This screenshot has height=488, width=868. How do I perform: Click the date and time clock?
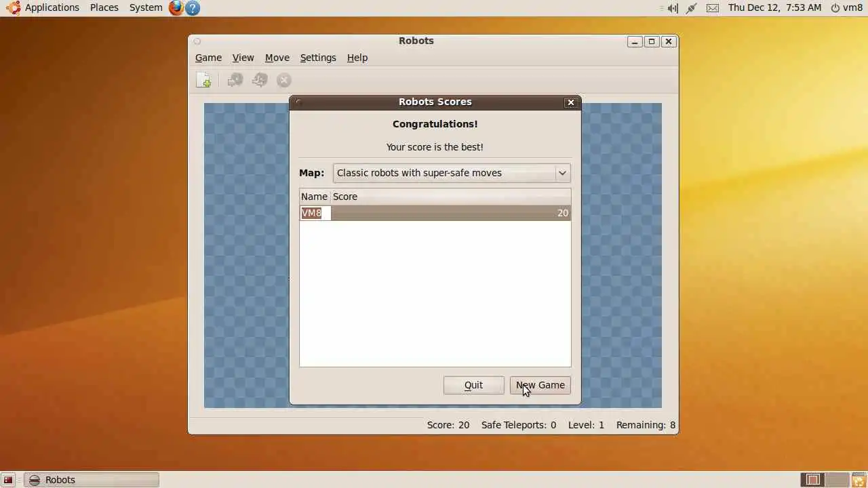coord(774,7)
